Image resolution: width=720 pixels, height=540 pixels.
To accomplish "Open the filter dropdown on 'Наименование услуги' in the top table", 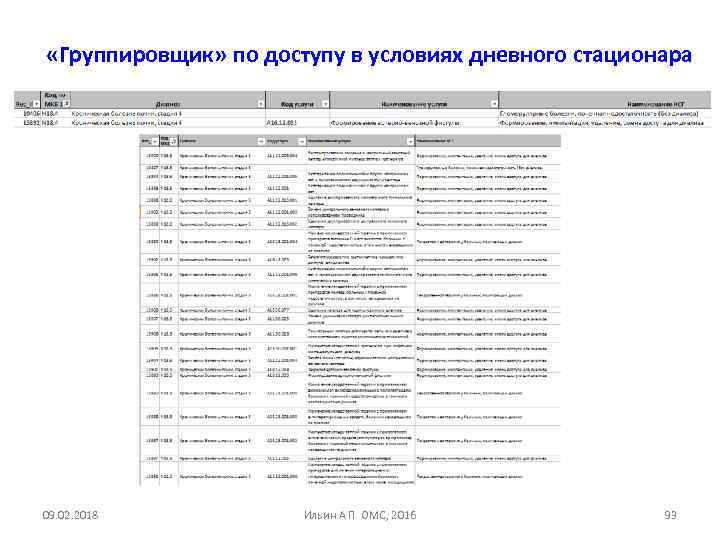I will click(494, 104).
